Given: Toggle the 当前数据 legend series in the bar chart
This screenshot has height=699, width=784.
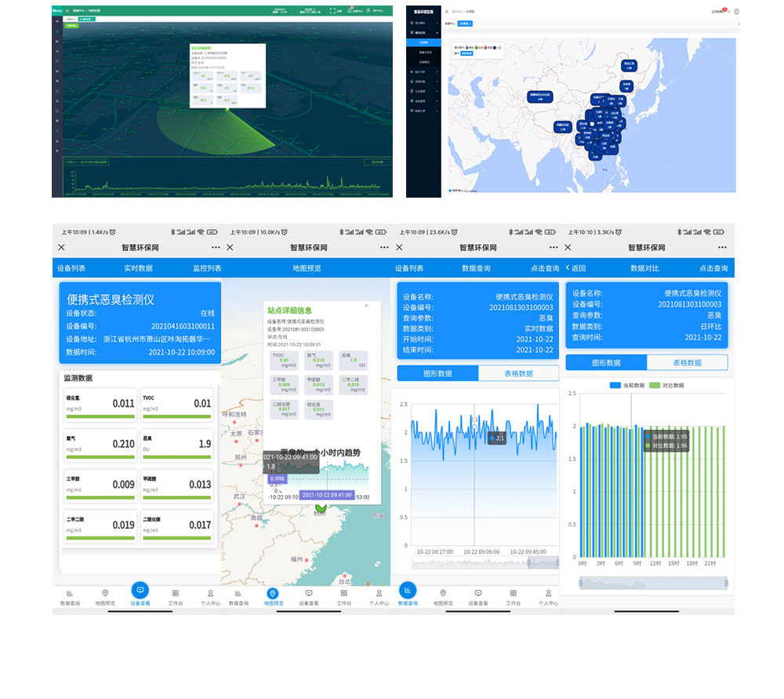Looking at the screenshot, I should pyautogui.click(x=626, y=385).
